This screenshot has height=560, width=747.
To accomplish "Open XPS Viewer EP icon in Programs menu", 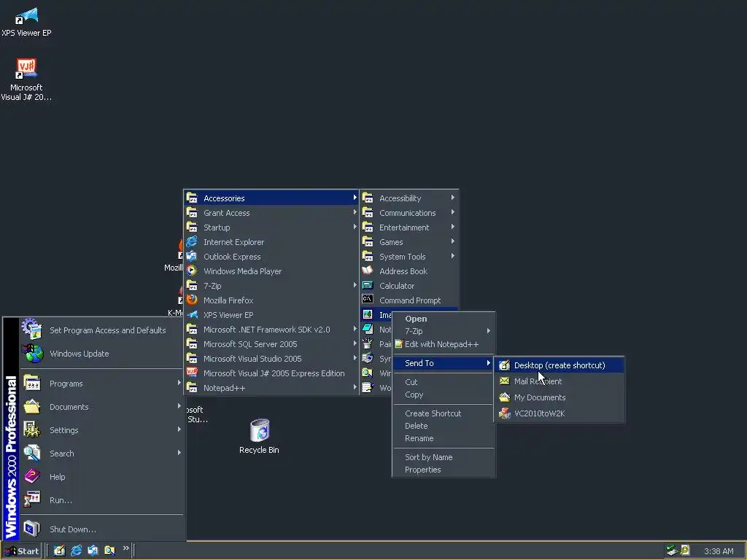I will 192,315.
